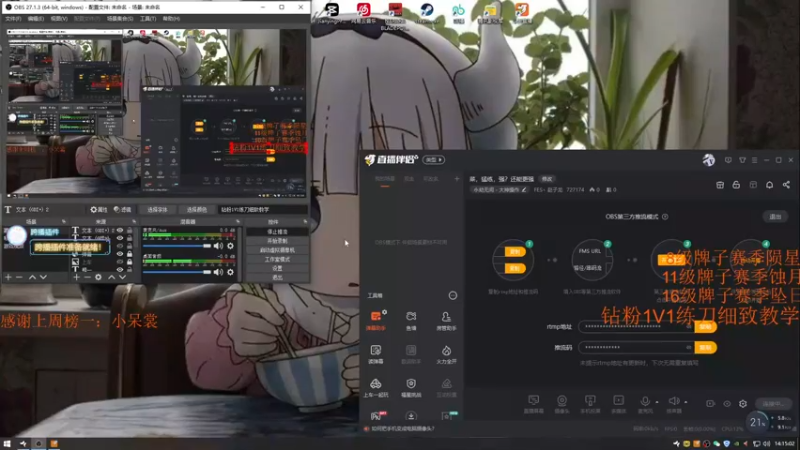Image resolution: width=800 pixels, height=450 pixels.
Task: Toggle preview eye icon in 直播伴侣
Action: [727, 404]
